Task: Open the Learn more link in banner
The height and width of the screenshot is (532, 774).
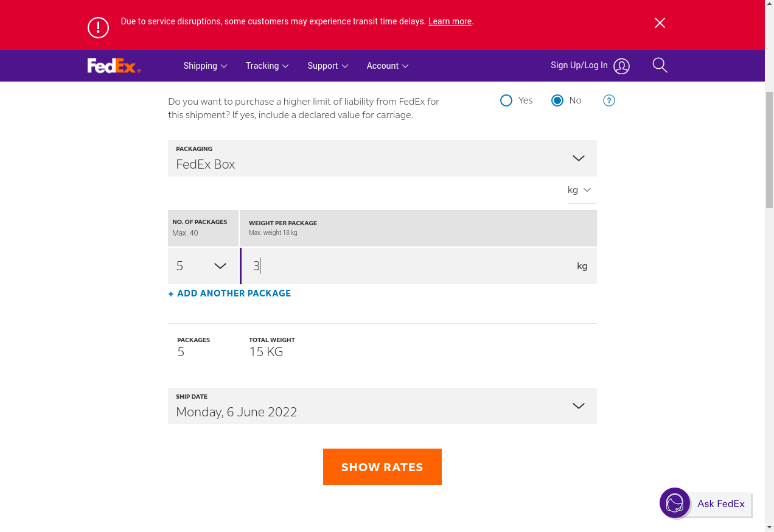Action: 450,21
